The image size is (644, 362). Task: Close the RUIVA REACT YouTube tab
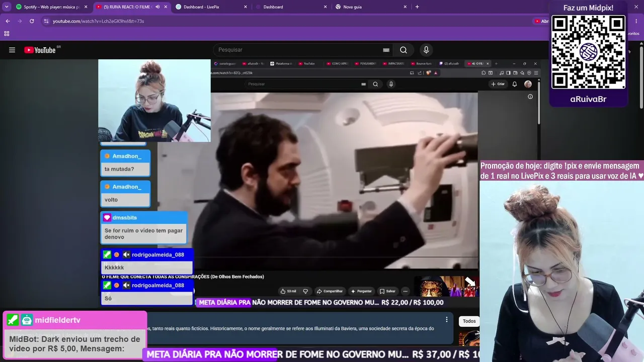166,7
